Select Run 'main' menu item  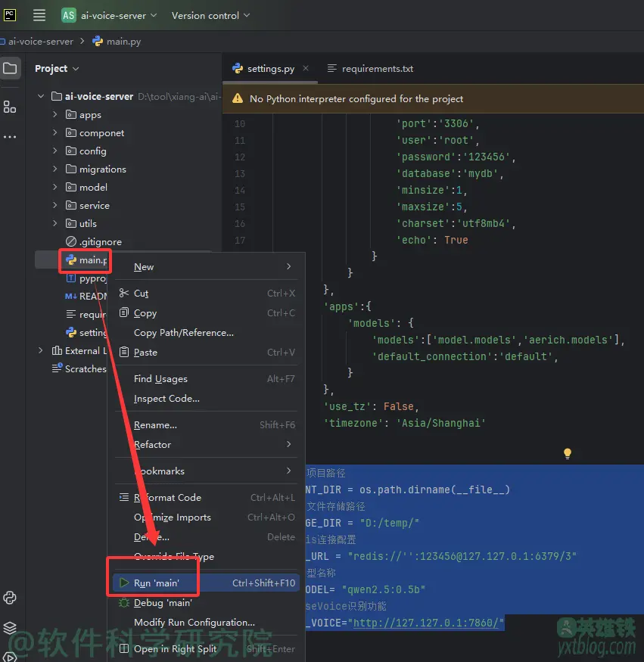[207, 583]
